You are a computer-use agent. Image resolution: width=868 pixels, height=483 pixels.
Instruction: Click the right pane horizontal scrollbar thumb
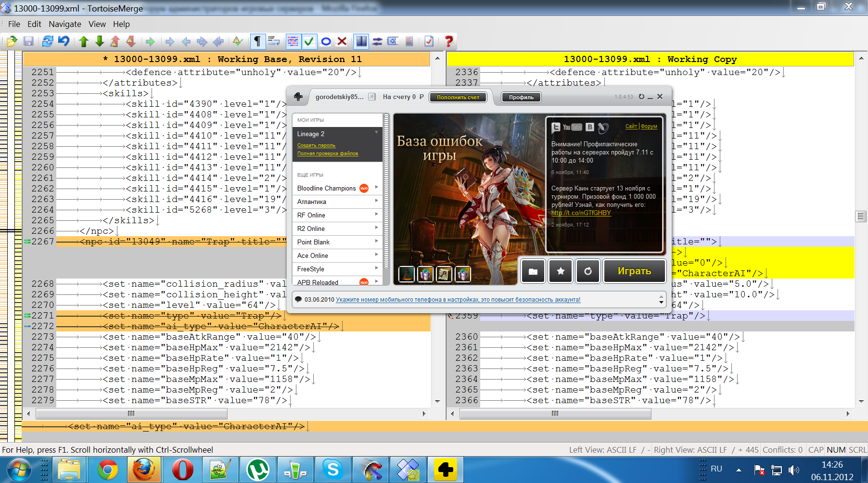[x=555, y=414]
